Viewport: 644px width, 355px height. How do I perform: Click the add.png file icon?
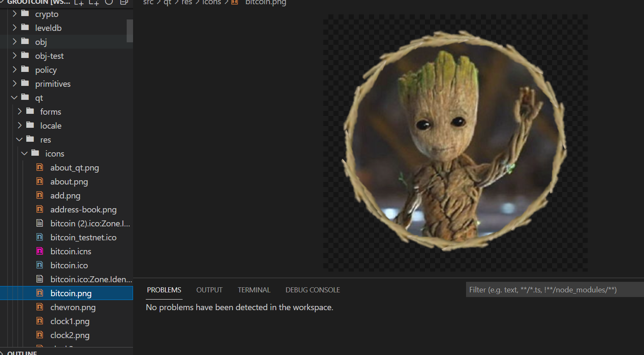[x=40, y=195]
